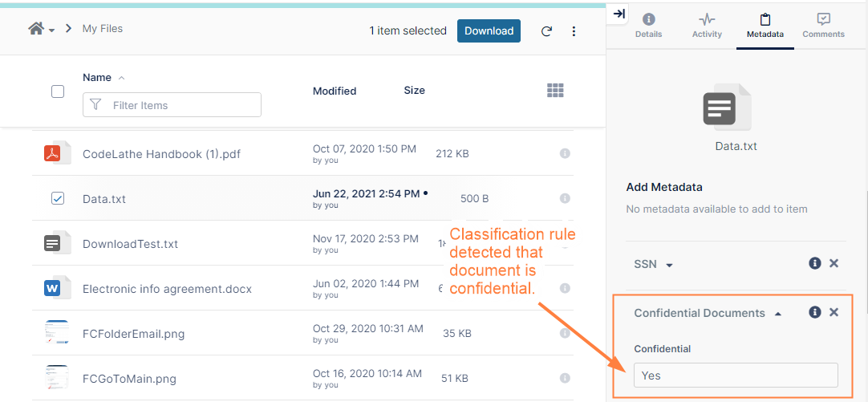Image resolution: width=868 pixels, height=402 pixels.
Task: Expand the SSN metadata section
Action: (669, 265)
